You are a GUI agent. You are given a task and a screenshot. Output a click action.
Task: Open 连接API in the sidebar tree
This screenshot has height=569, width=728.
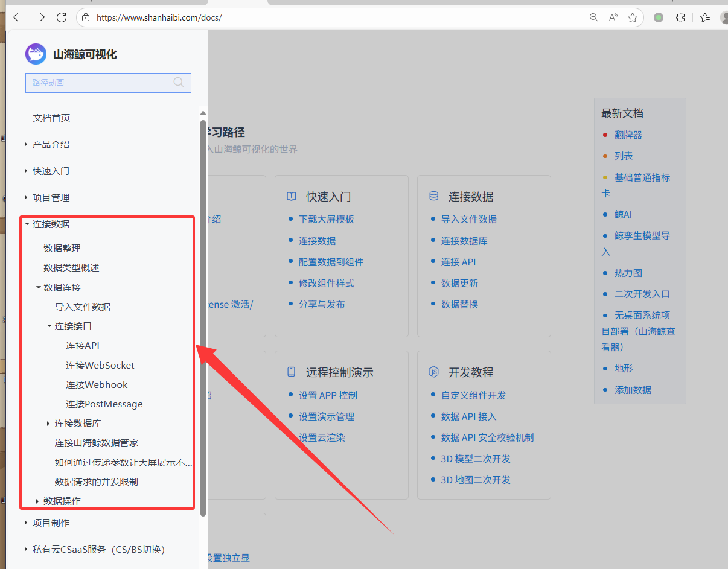83,345
